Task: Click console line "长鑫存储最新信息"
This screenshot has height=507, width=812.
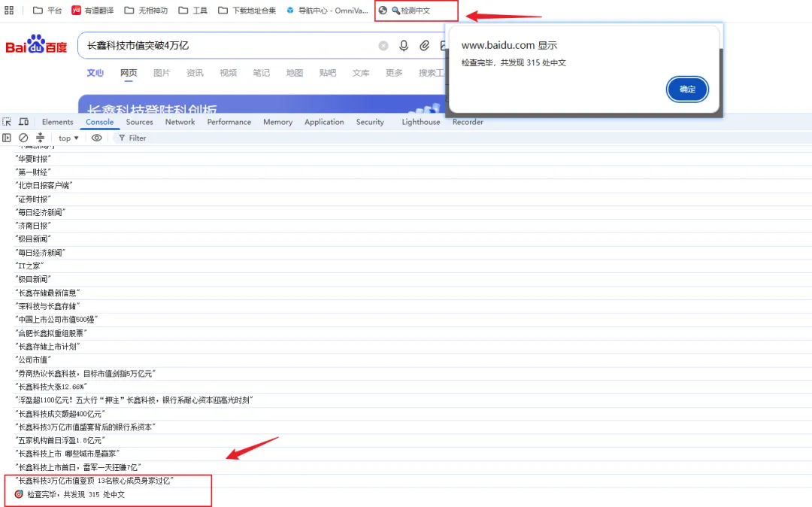Action: [47, 293]
